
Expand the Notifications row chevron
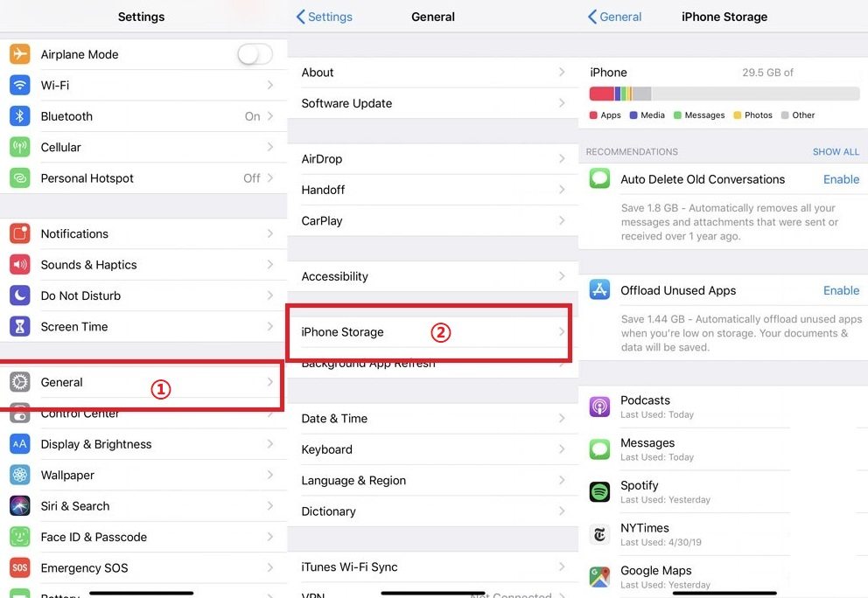(x=270, y=233)
